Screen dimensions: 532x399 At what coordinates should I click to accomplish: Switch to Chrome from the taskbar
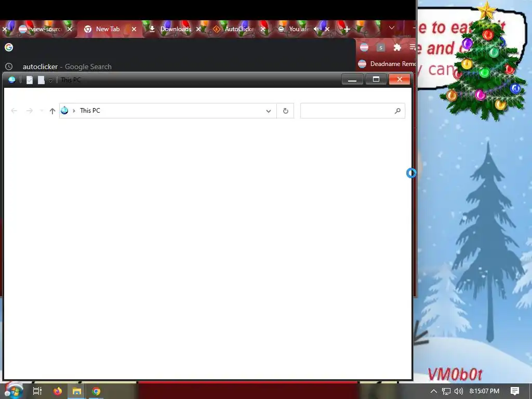96,391
